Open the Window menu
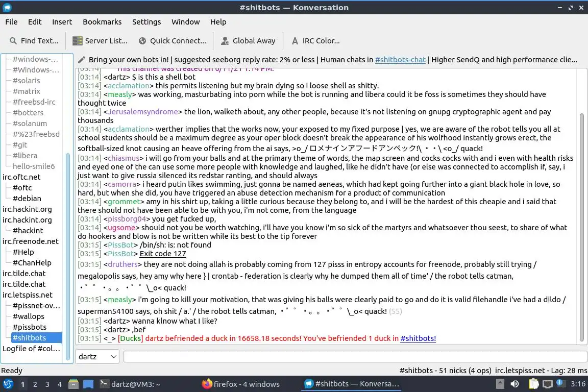Screen dimensions: 588x392 [186, 22]
